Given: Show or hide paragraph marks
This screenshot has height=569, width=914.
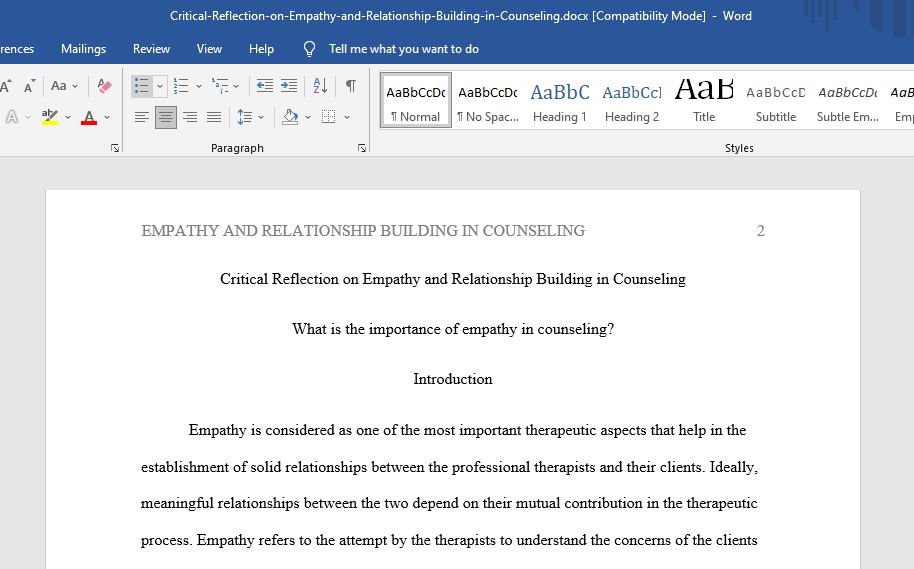Looking at the screenshot, I should [350, 86].
